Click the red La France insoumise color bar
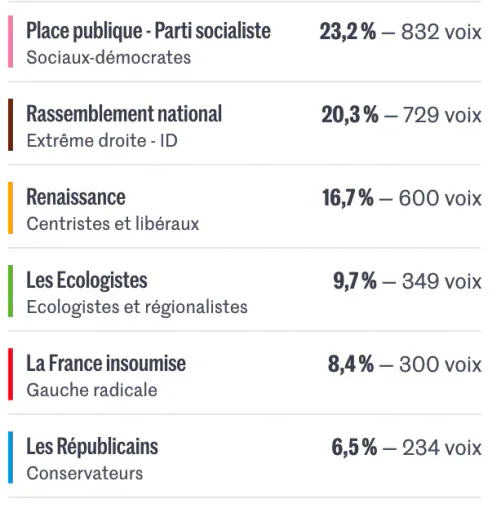Screen dimensions: 501x512 pyautogui.click(x=11, y=374)
